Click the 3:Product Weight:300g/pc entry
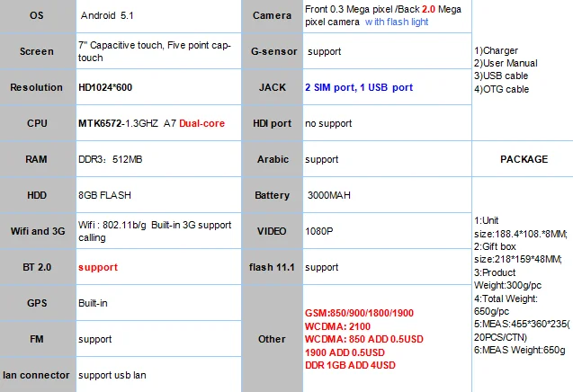Screen dimensions: 573x392 pyautogui.click(x=508, y=279)
